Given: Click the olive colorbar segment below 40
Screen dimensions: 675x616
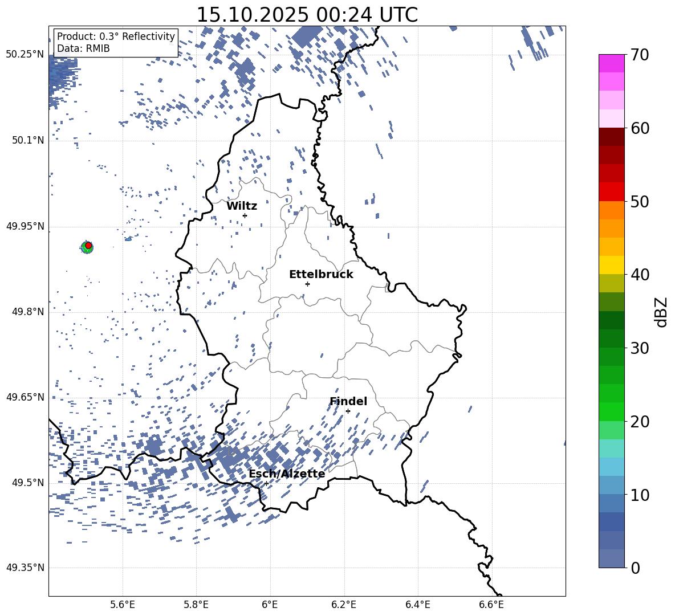Looking at the screenshot, I should [x=612, y=283].
